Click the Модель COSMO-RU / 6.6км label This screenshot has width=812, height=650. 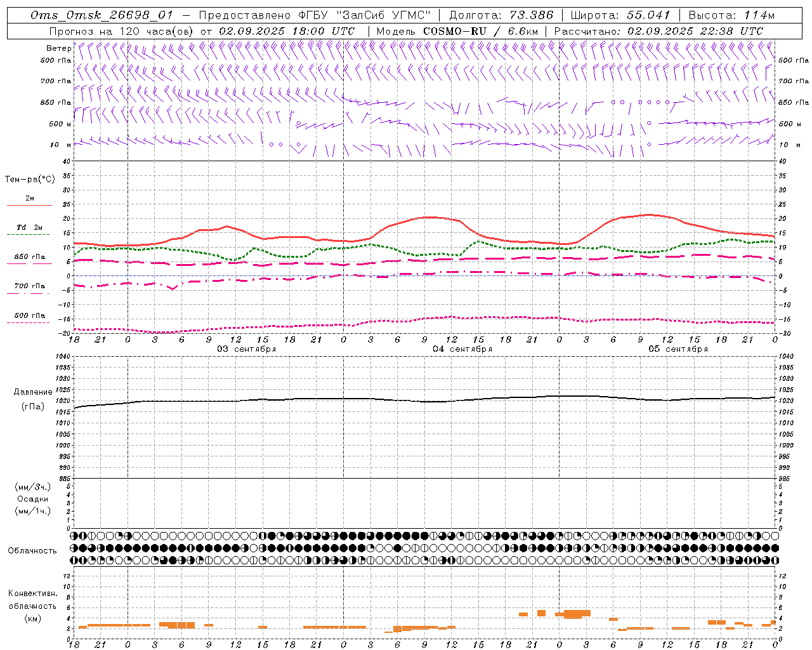click(x=457, y=31)
